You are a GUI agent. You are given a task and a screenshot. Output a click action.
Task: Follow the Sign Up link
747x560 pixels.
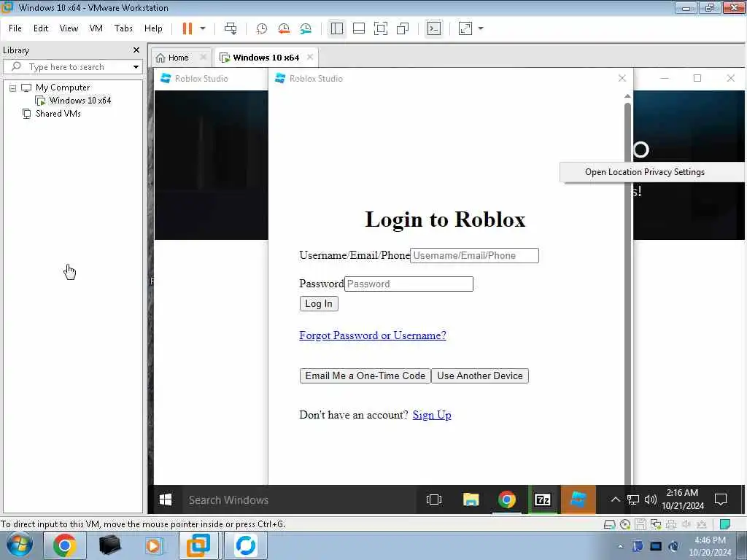pos(432,415)
